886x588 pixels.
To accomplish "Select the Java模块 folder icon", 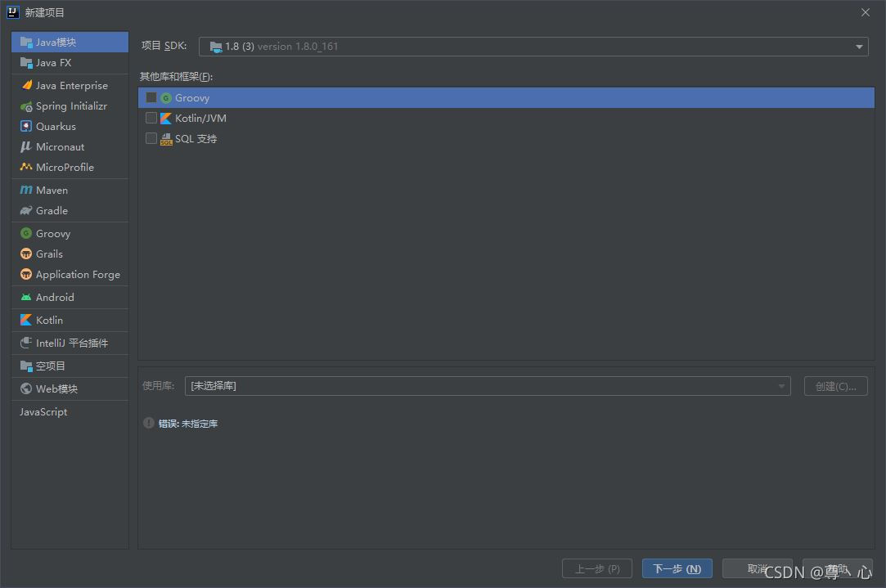I will pyautogui.click(x=26, y=43).
